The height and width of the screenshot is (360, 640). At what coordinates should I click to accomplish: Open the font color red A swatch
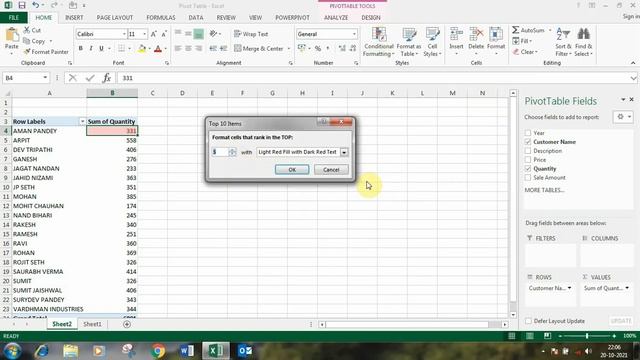158,49
